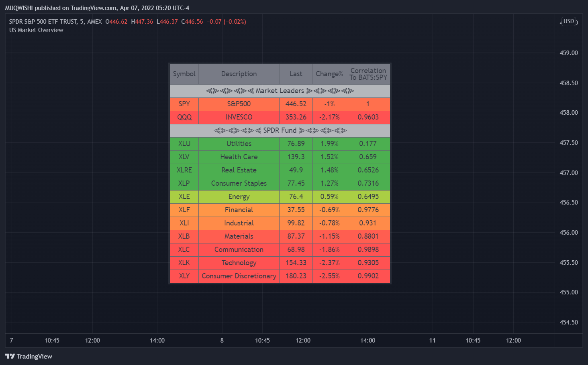
Task: Click the -2.55% change value
Action: (x=329, y=276)
